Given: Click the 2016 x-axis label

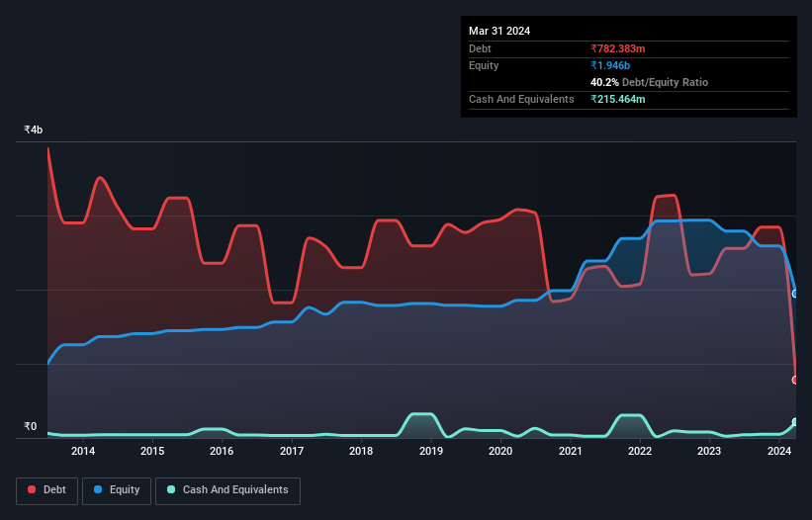Looking at the screenshot, I should (x=222, y=451).
